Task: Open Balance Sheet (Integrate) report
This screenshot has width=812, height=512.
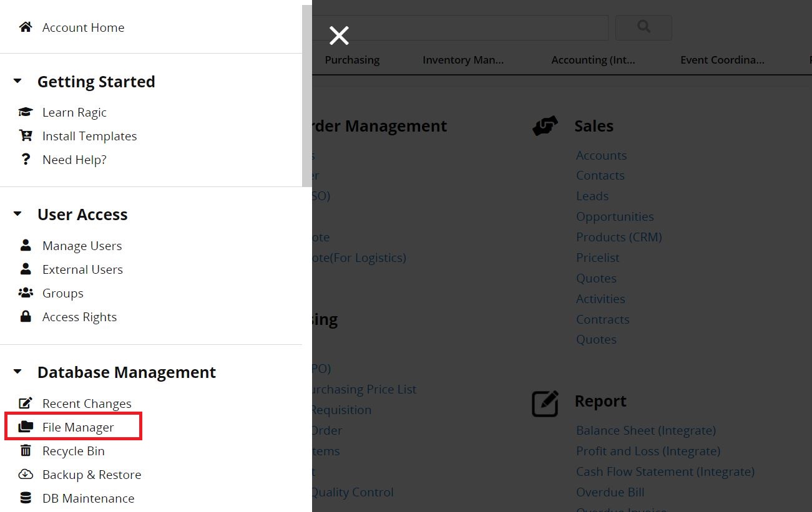Action: click(x=646, y=430)
